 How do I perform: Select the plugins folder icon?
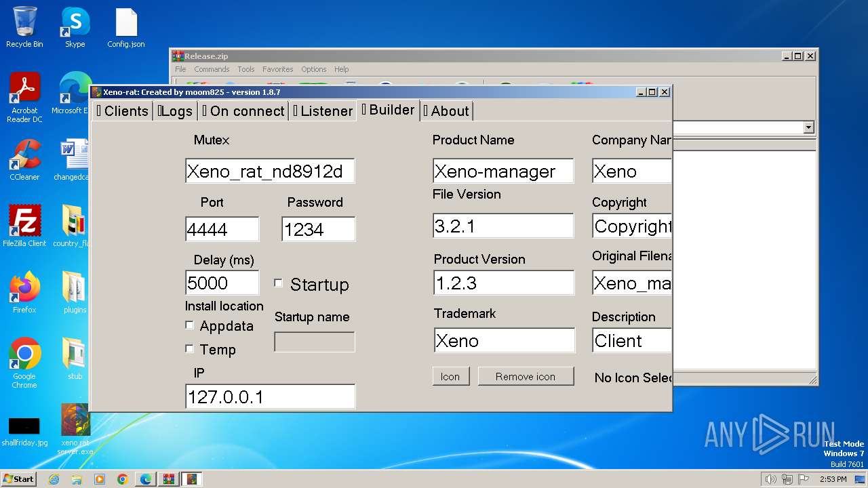[x=74, y=293]
